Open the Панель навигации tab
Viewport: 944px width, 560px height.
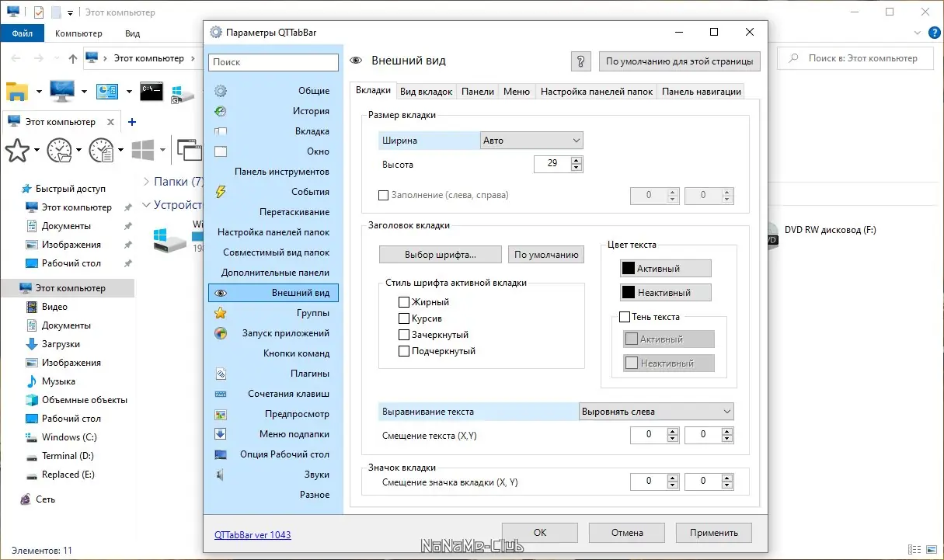[x=701, y=92]
